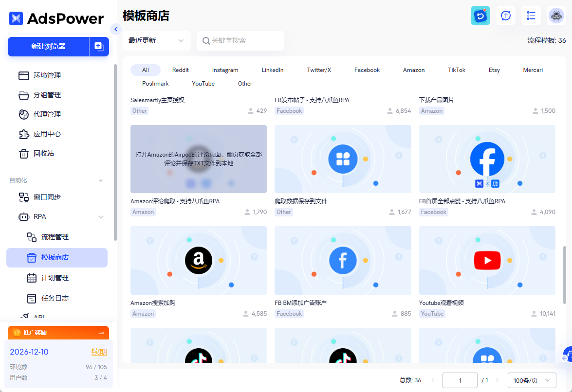Click the YouTube tag under Youtube观看视频

[x=432, y=314]
